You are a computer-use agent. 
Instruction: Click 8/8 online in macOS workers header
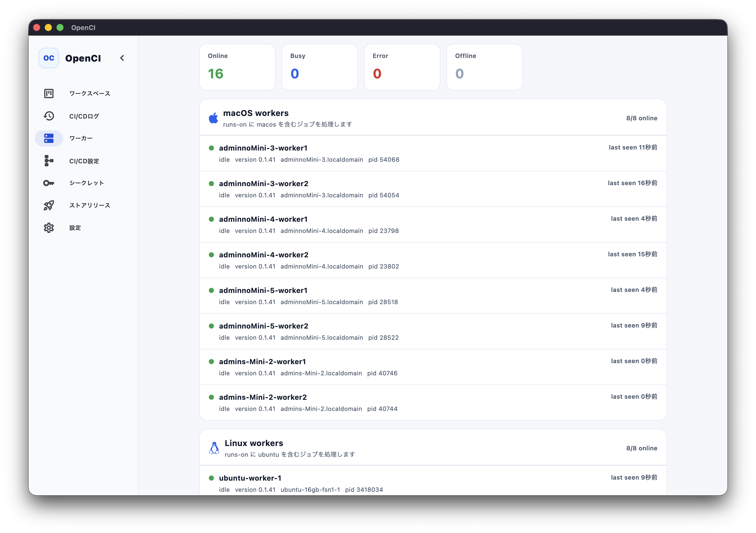pyautogui.click(x=642, y=118)
